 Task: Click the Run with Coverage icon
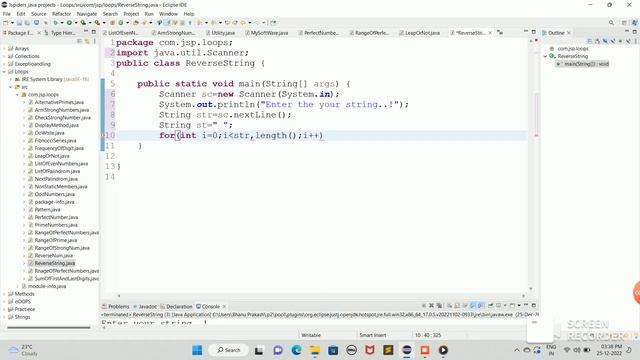point(83,23)
